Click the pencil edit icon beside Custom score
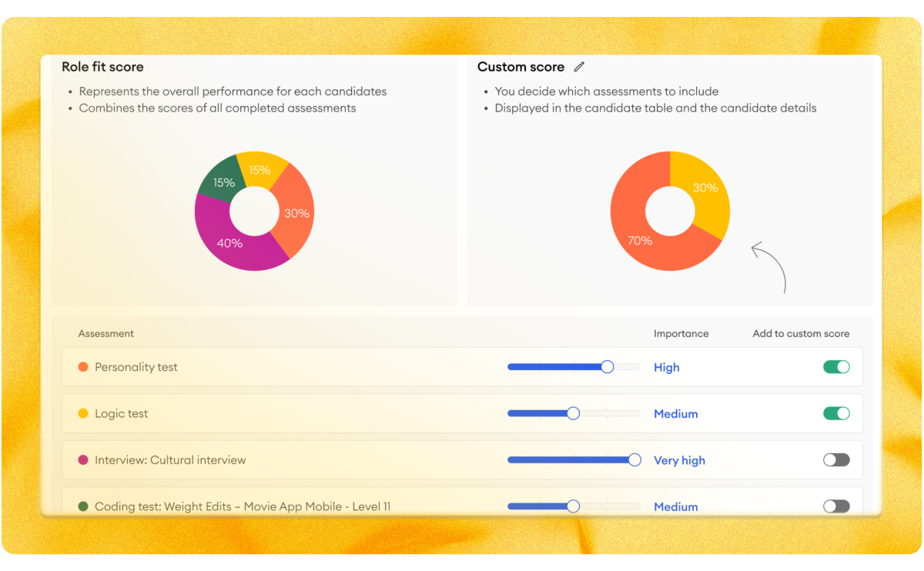Viewport: 924px width, 571px height. tap(580, 67)
